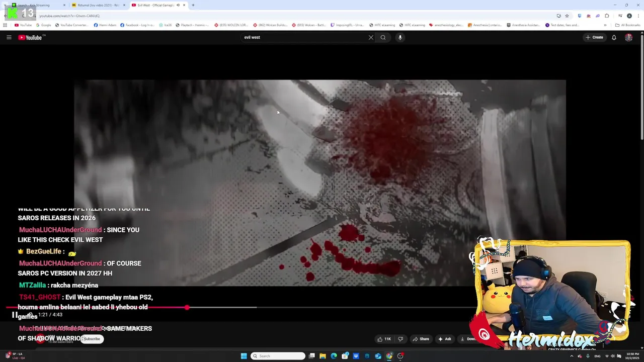The width and height of the screenshot is (644, 362).
Task: Open YouTube notifications bell
Action: click(x=614, y=37)
